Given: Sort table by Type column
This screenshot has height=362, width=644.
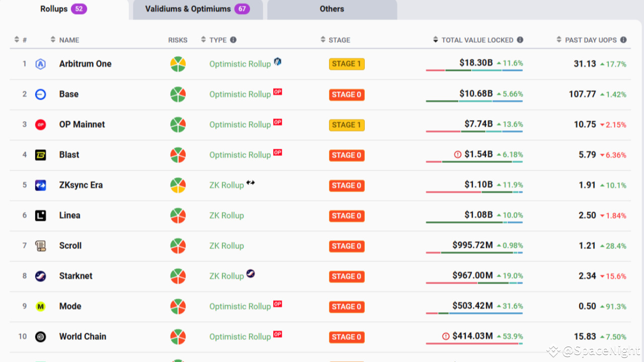Looking at the screenshot, I should [214, 40].
